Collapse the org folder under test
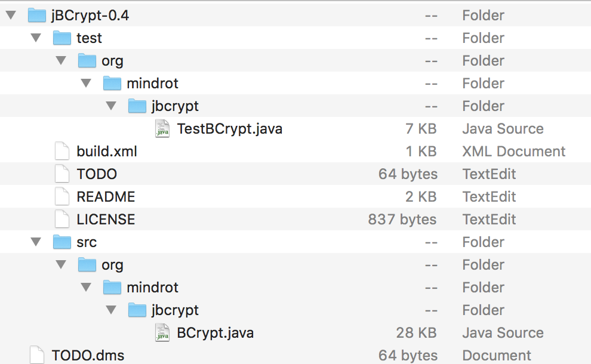Image resolution: width=591 pixels, height=364 pixels. click(60, 61)
